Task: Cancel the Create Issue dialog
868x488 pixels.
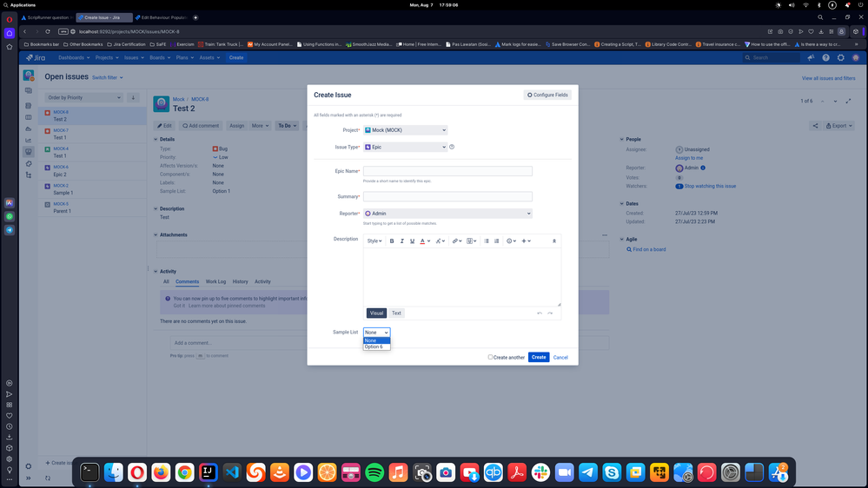Action: click(560, 358)
